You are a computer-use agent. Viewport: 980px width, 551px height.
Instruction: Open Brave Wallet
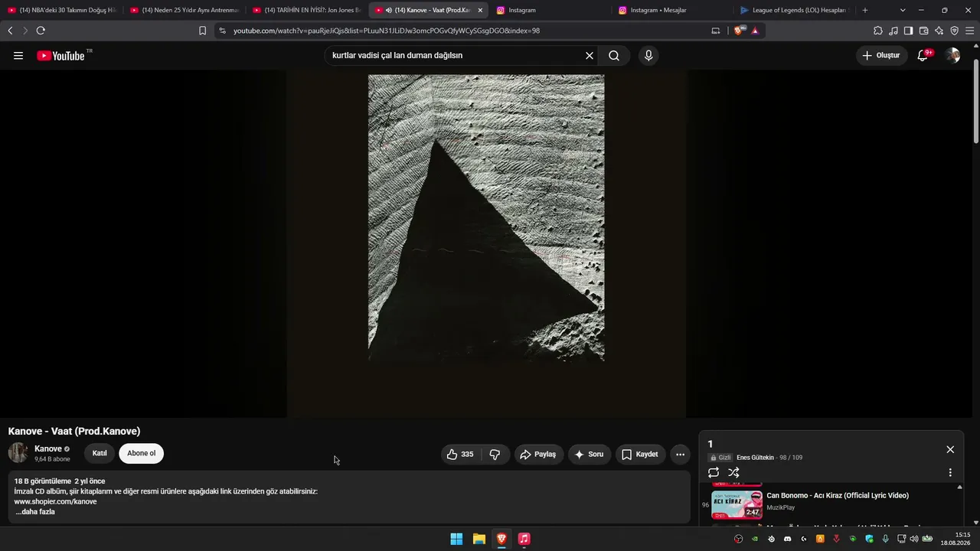point(924,31)
